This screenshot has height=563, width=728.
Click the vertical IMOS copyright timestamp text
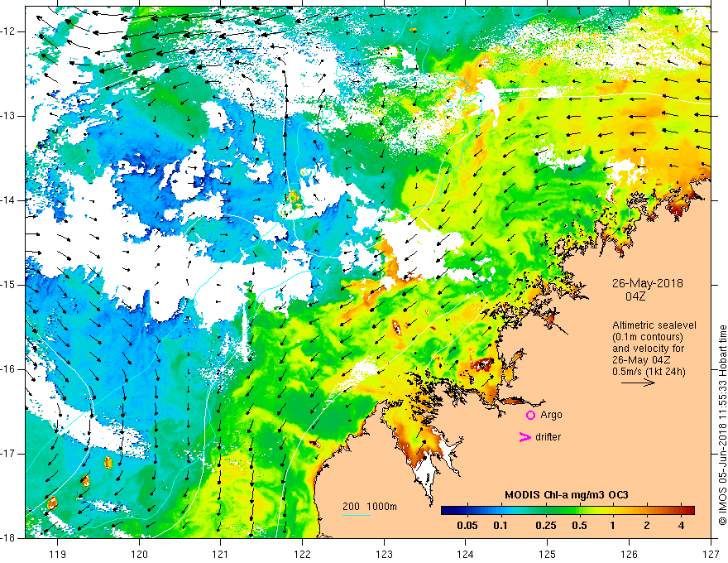[722, 425]
